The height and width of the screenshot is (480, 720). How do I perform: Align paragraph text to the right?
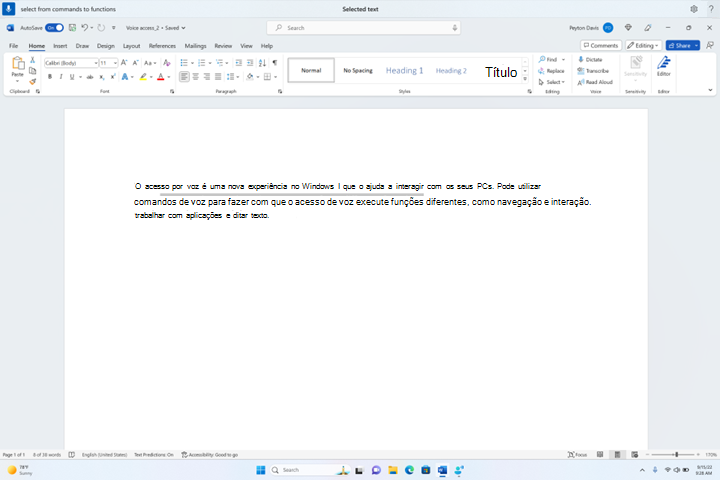[x=207, y=77]
